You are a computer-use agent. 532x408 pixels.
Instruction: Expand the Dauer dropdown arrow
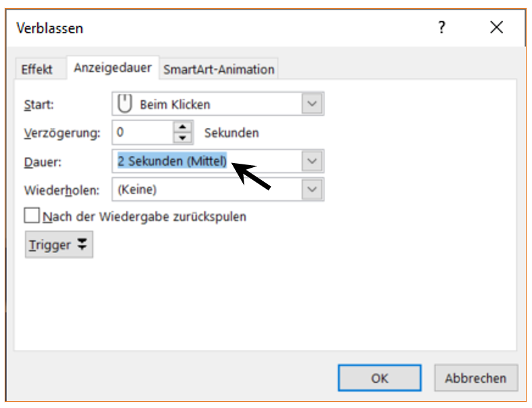[311, 161]
